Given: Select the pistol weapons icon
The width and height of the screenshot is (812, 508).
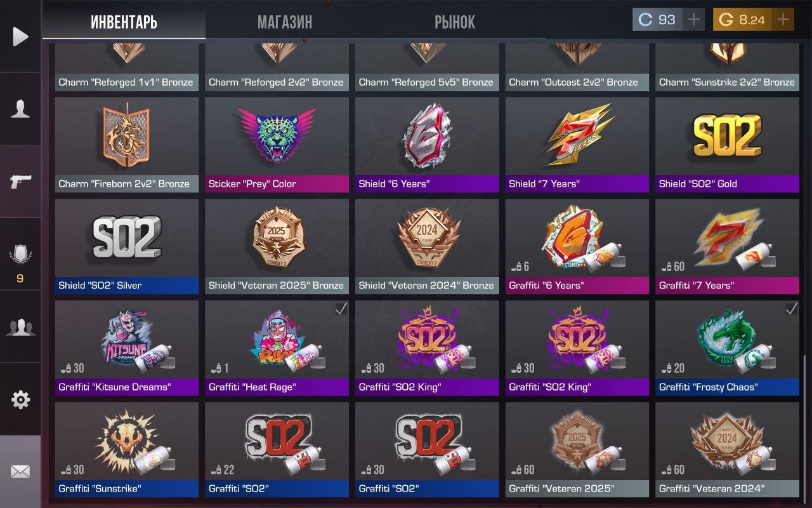Looking at the screenshot, I should click(x=20, y=182).
